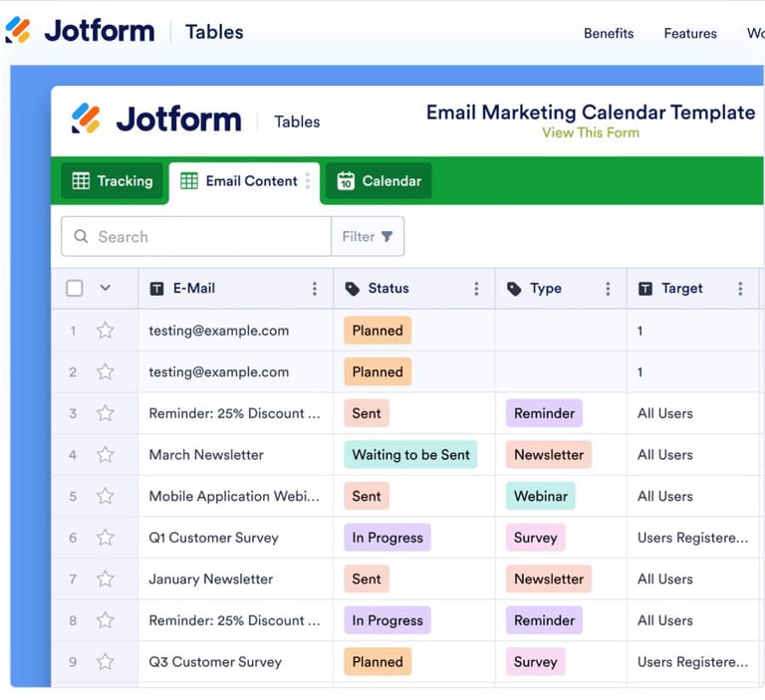Star the Mobile Application Webinar row

tap(105, 496)
